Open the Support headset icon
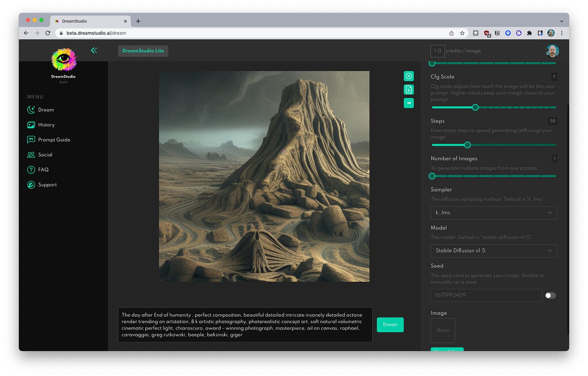The height and width of the screenshot is (376, 588). 31,185
